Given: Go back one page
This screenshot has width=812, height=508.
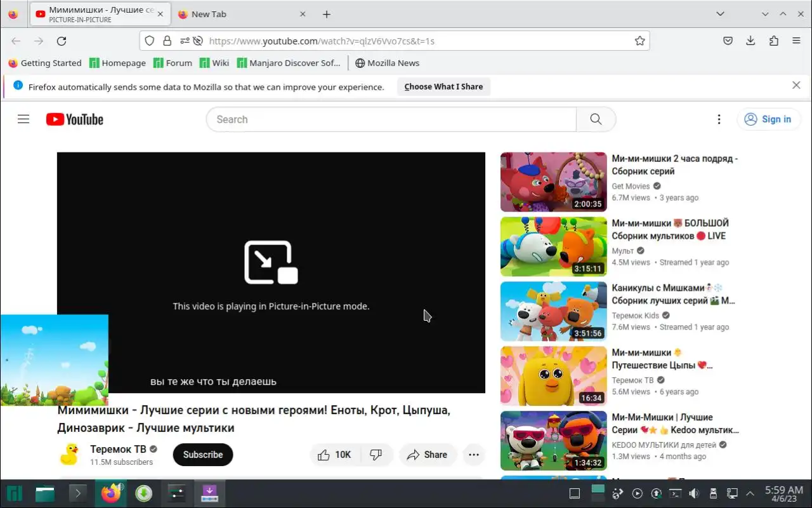Looking at the screenshot, I should [16, 41].
